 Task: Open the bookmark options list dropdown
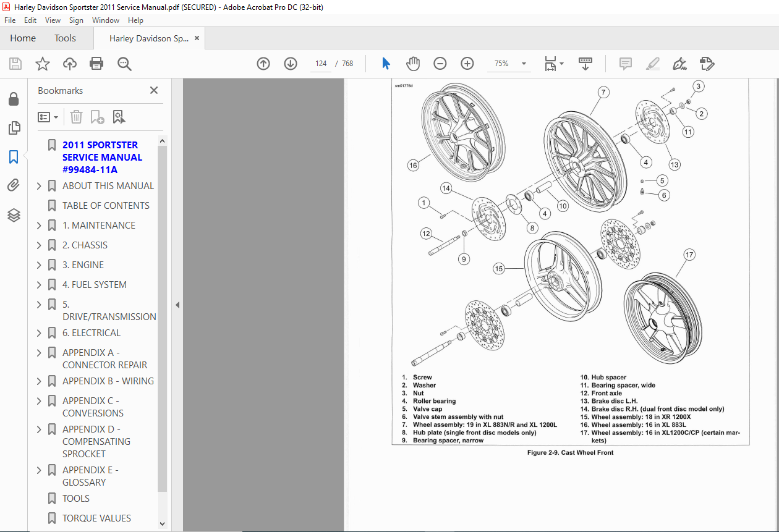coord(48,117)
